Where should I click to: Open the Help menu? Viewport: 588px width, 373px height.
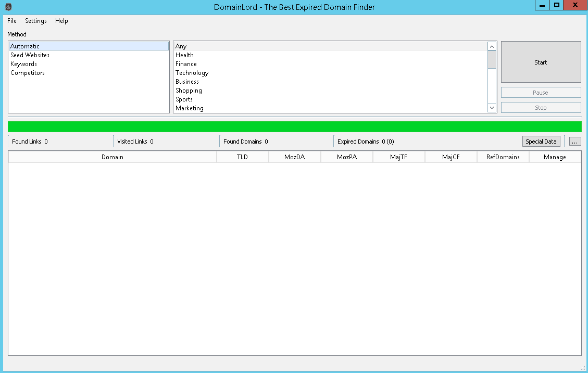pyautogui.click(x=61, y=21)
